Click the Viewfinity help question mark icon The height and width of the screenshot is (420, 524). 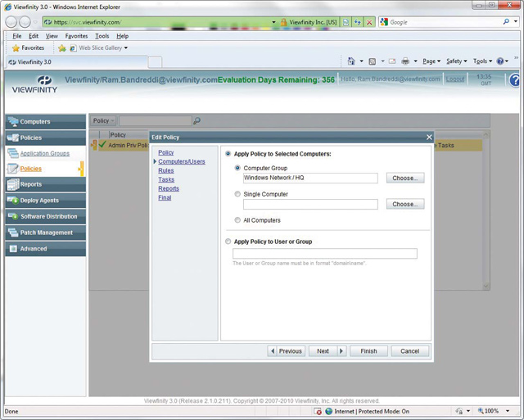(514, 80)
